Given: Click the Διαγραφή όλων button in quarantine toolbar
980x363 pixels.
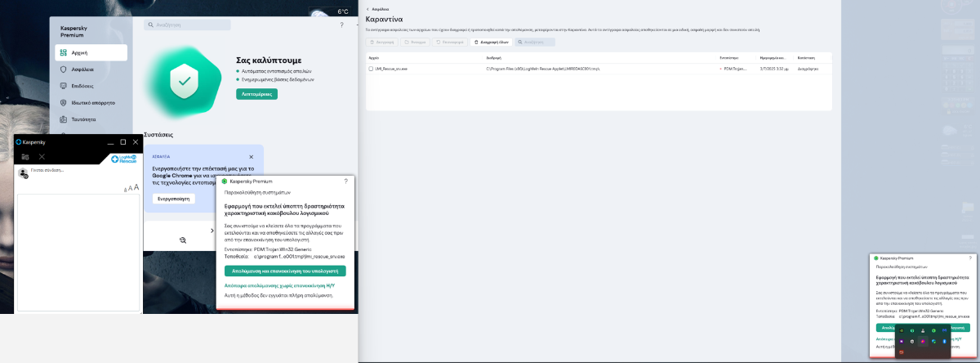Looking at the screenshot, I should coord(492,41).
